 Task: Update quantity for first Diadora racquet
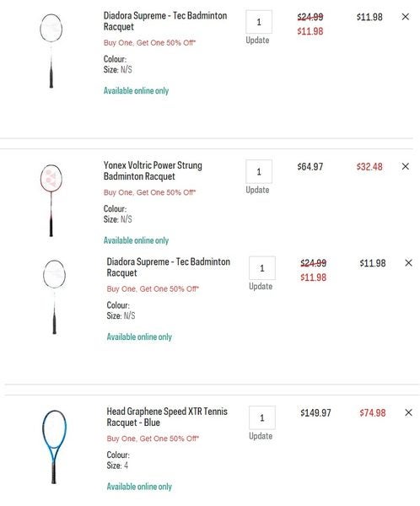(x=257, y=40)
